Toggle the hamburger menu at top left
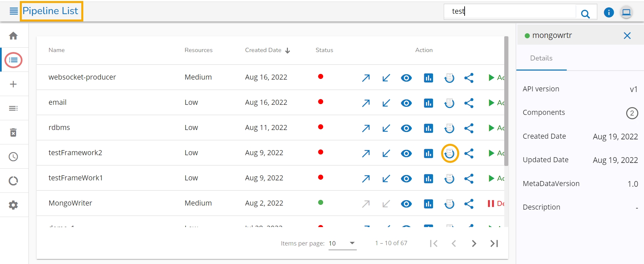The image size is (644, 264). tap(14, 11)
